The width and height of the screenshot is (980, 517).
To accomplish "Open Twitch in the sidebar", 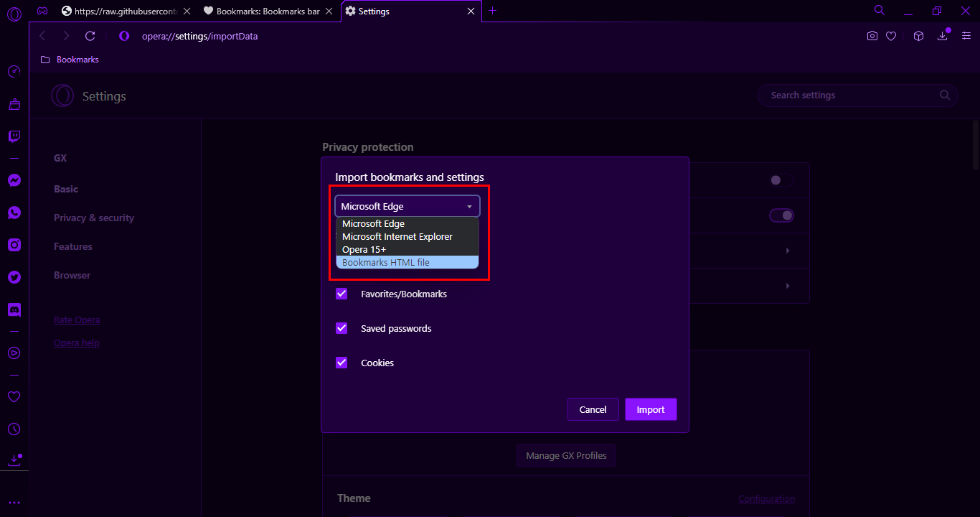I will point(14,136).
